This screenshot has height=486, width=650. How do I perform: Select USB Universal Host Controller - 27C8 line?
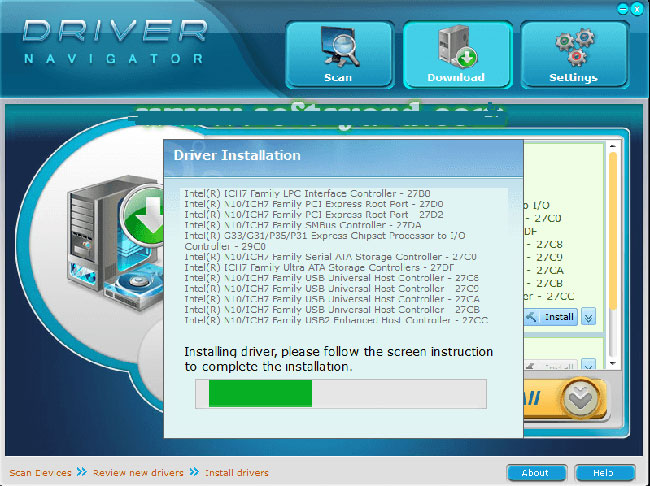(x=331, y=278)
